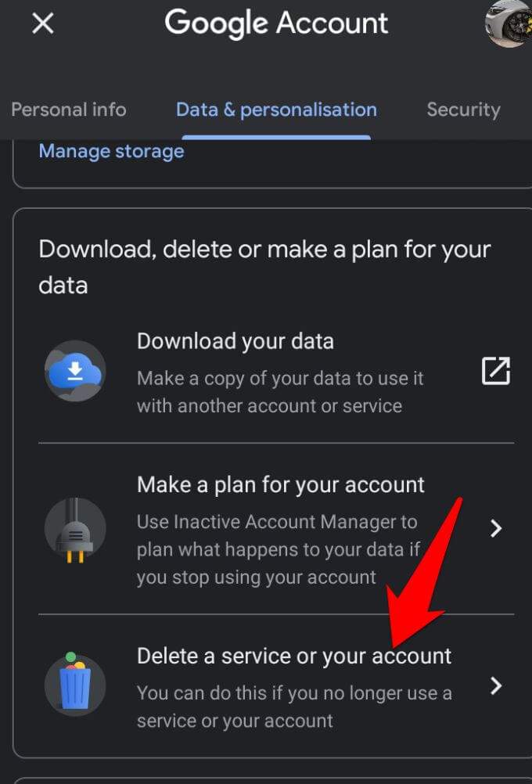This screenshot has height=784, width=532.
Task: Close the Google Account screen with X
Action: 42,23
